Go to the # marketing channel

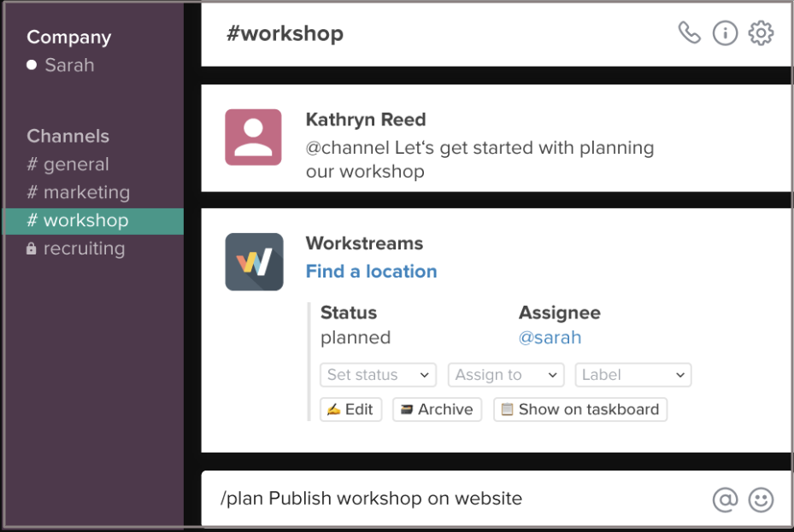(79, 192)
